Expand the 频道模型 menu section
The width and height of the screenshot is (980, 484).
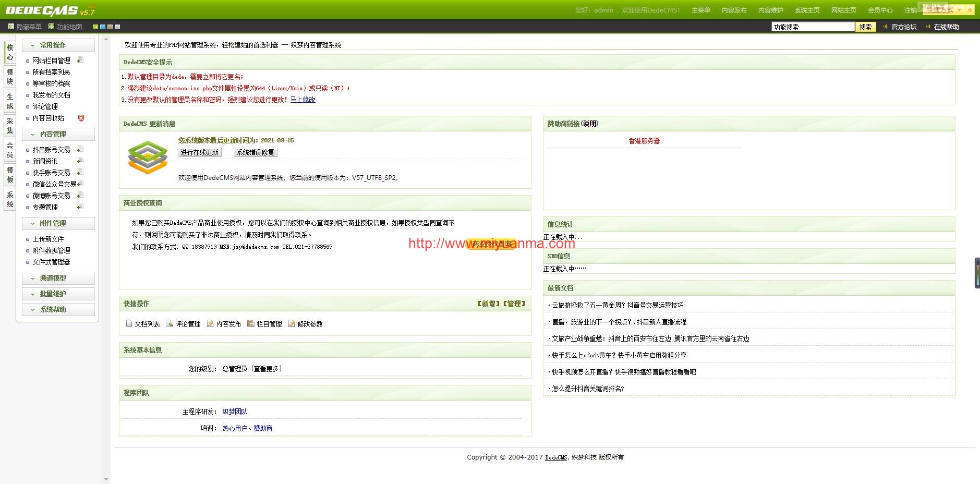point(58,278)
